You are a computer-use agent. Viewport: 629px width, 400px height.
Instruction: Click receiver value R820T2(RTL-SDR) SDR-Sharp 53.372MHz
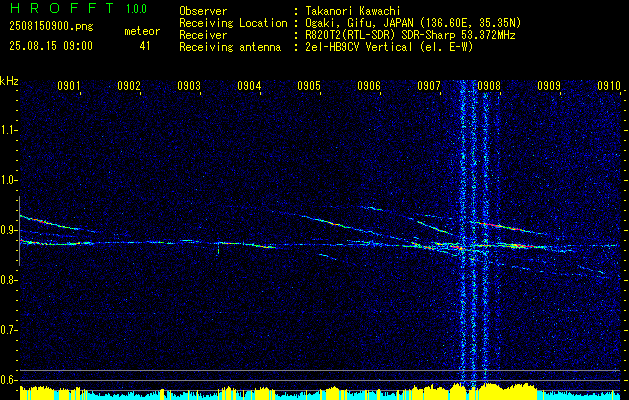pos(410,35)
